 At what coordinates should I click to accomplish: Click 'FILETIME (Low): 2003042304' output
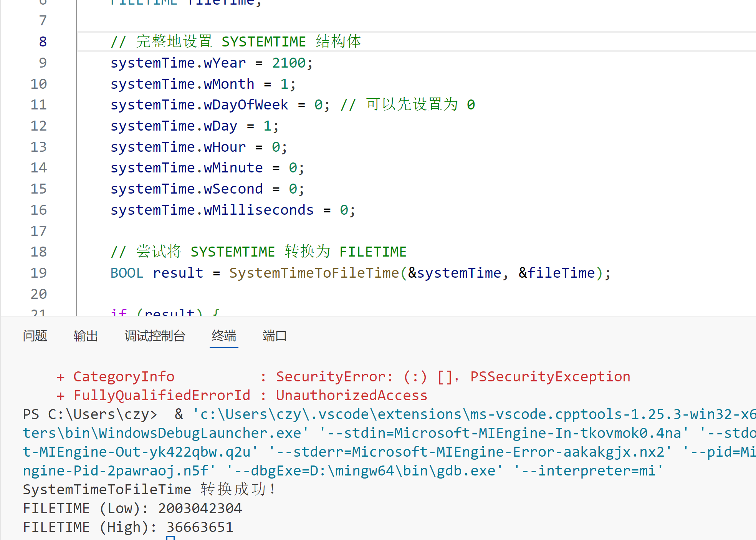(x=132, y=508)
